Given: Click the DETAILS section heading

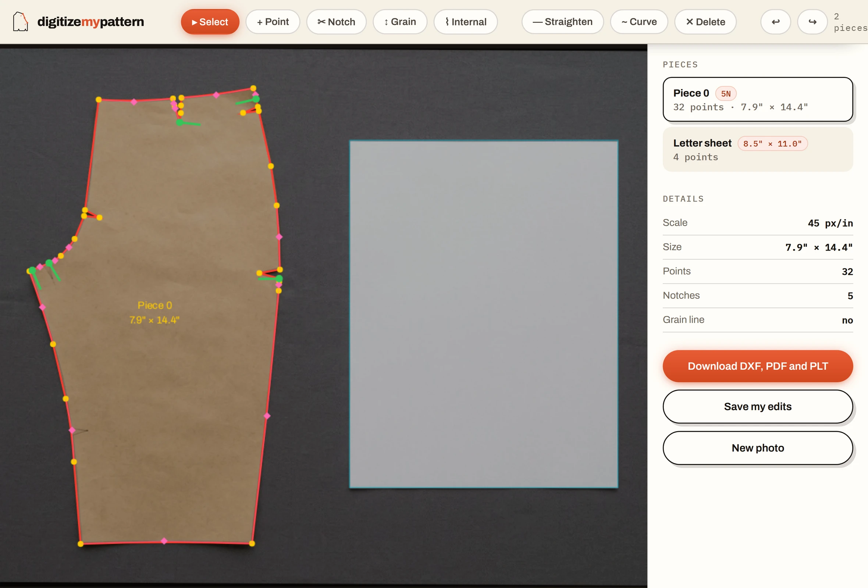Looking at the screenshot, I should (x=683, y=199).
